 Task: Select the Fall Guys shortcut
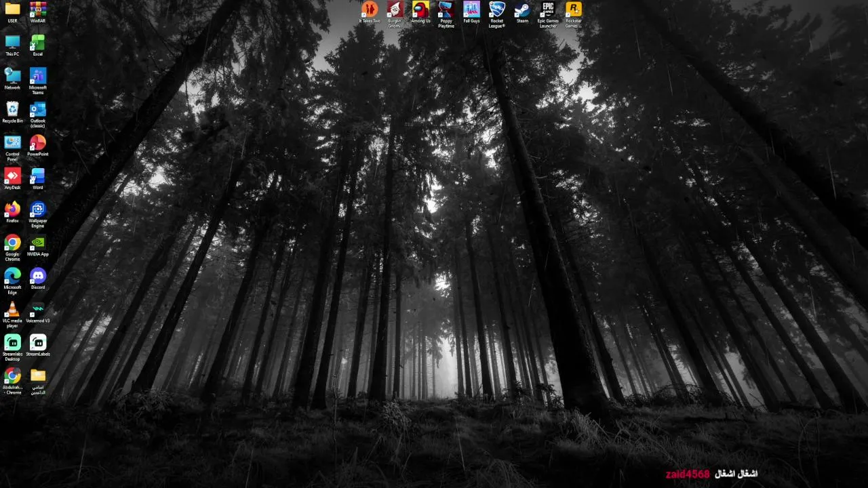click(x=471, y=12)
